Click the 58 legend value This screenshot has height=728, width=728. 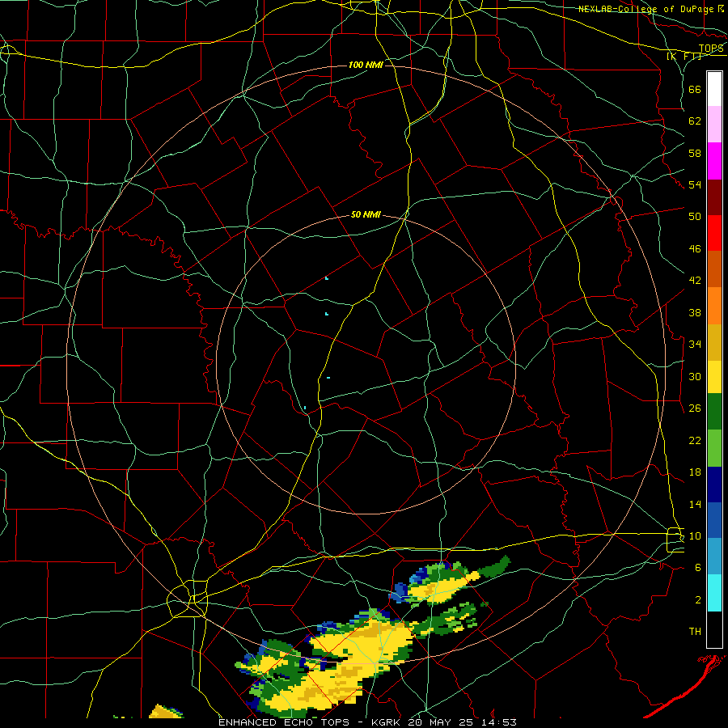695,153
